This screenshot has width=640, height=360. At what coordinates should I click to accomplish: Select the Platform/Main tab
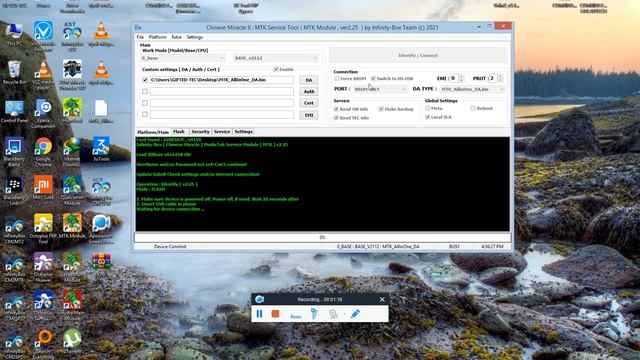[x=153, y=132]
